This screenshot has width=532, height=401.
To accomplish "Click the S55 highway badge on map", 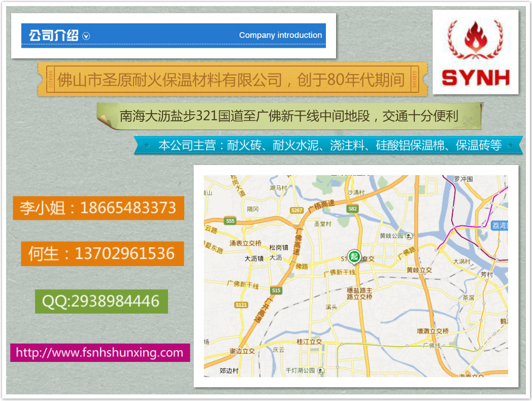I will coord(230,221).
